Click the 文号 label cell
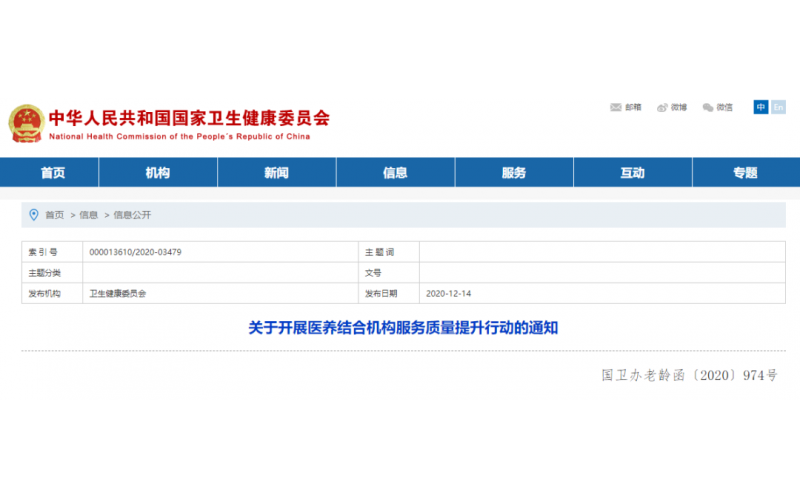Image resolution: width=800 pixels, height=500 pixels. click(389, 273)
